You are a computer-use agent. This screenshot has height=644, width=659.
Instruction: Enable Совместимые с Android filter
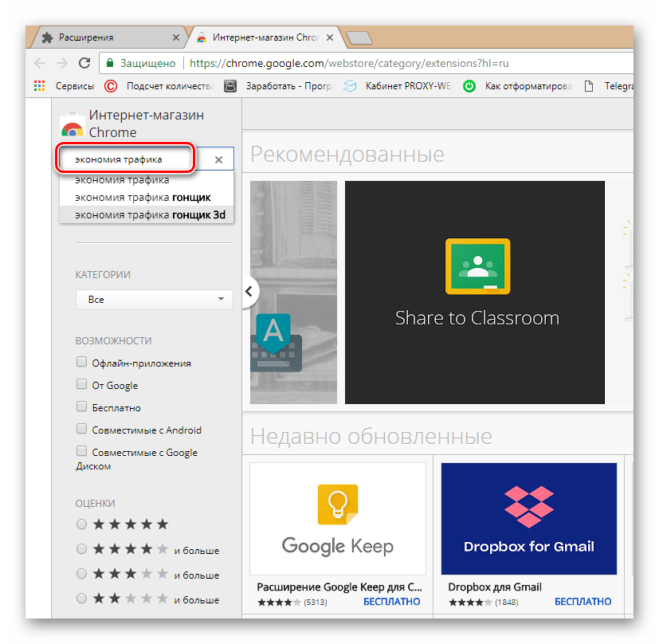81,429
